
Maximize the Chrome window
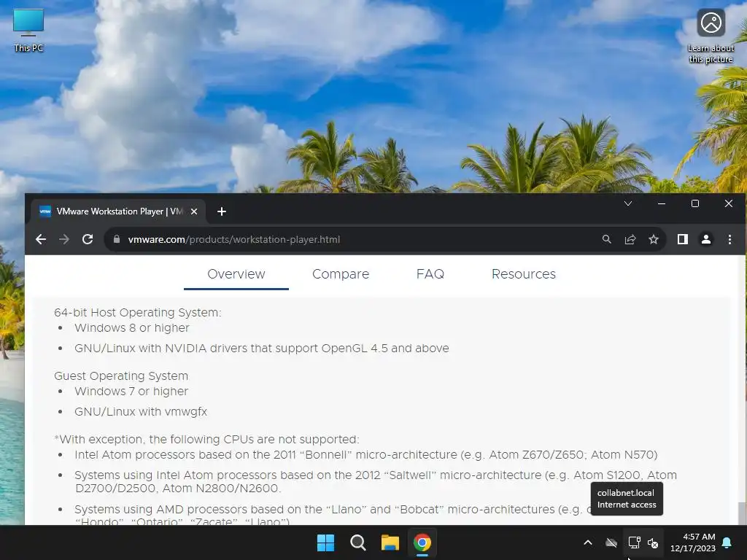695,203
